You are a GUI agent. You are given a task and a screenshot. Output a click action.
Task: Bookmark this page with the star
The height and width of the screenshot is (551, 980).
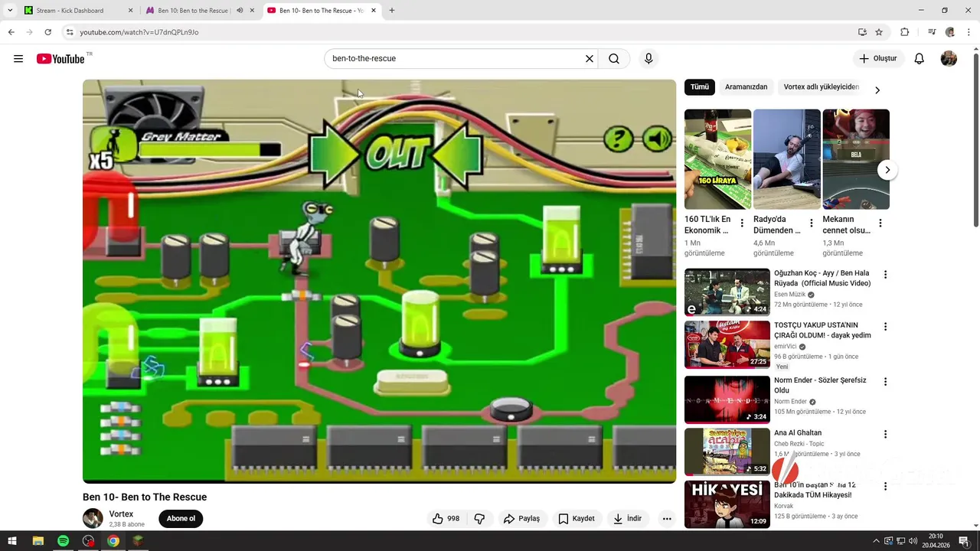coord(879,32)
